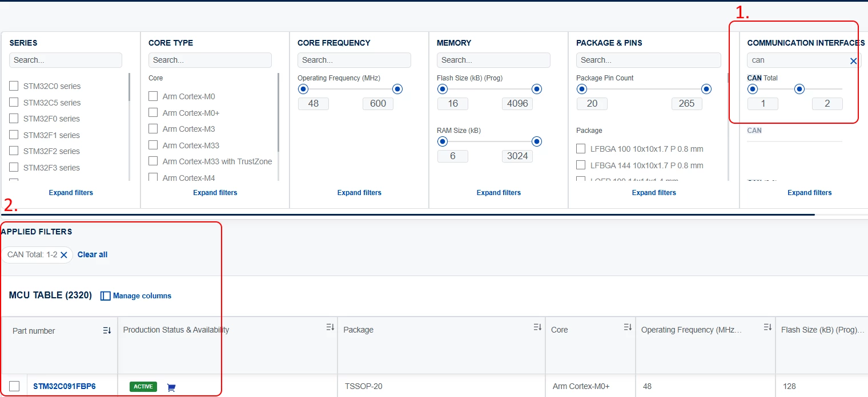This screenshot has width=868, height=397.
Task: Tick the Arm Cortex-M3 checkbox
Action: [153, 129]
